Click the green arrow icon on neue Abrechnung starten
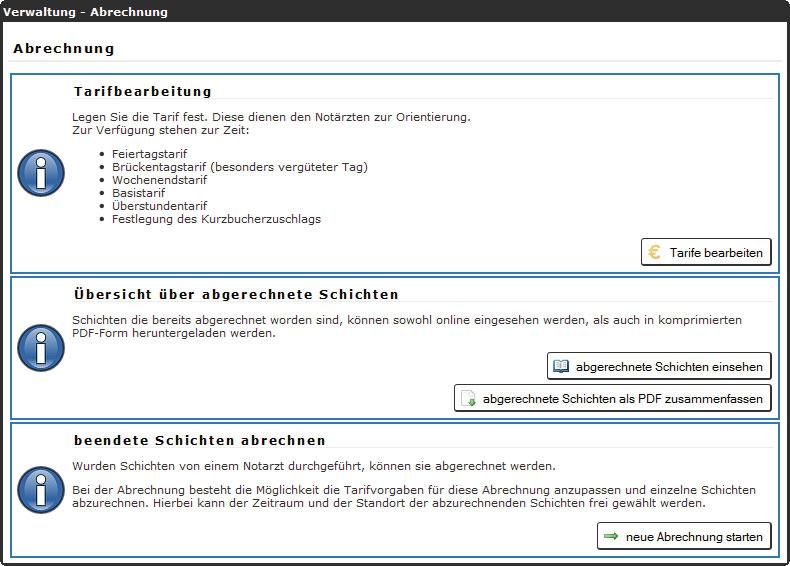 click(x=611, y=537)
